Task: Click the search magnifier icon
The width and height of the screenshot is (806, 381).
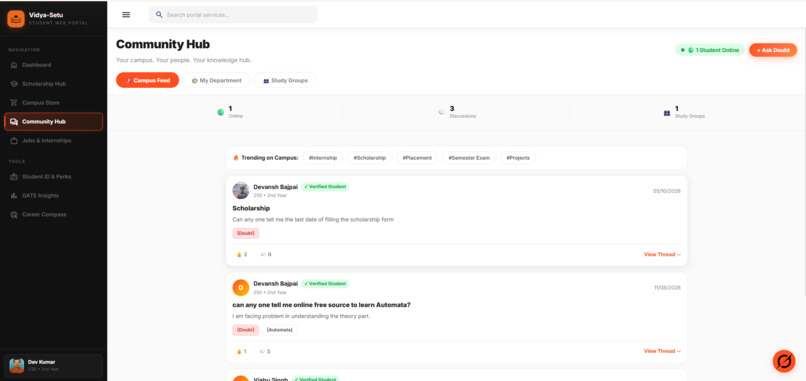Action: pos(159,15)
